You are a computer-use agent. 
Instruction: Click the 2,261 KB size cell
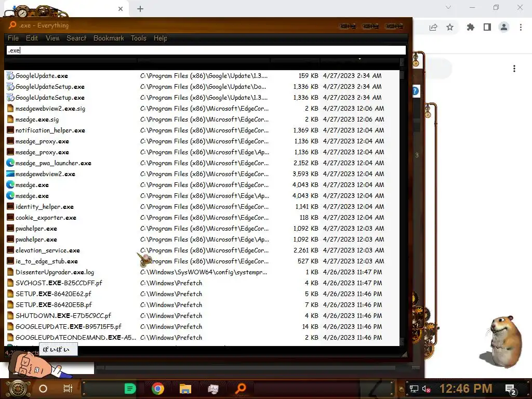(x=305, y=250)
